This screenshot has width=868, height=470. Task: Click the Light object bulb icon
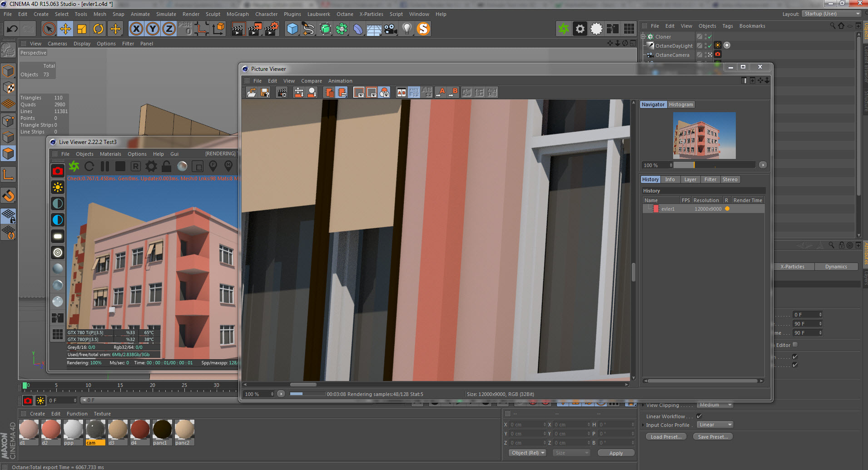click(407, 29)
